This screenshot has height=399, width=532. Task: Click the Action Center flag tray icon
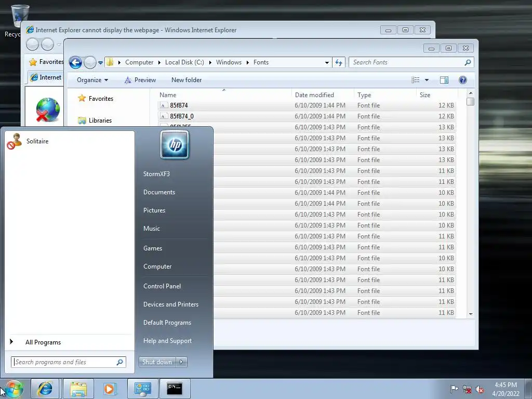pyautogui.click(x=454, y=389)
